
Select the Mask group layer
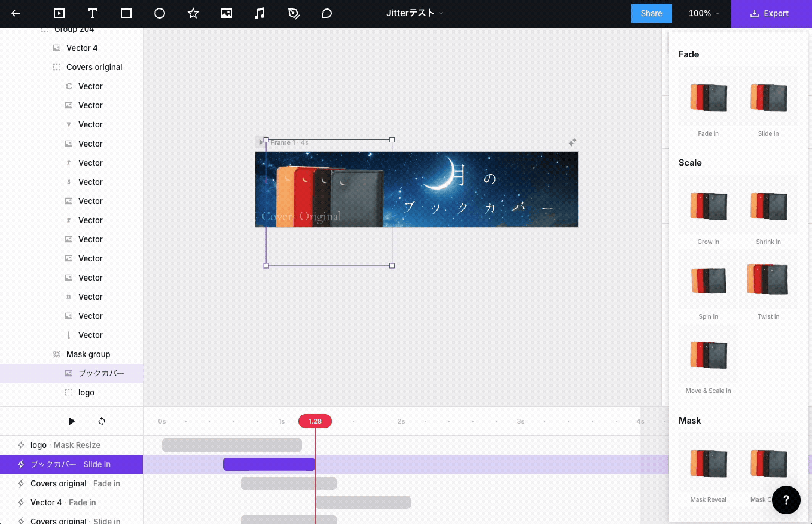point(88,354)
